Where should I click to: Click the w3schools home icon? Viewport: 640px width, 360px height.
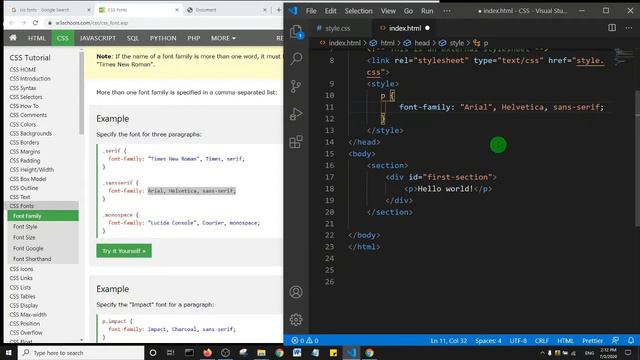coord(13,38)
